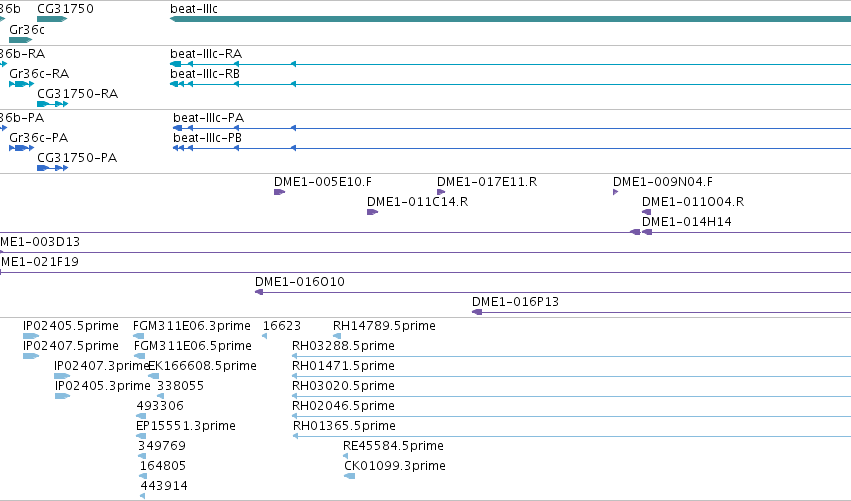Image resolution: width=851 pixels, height=501 pixels.
Task: Click the RH14789.5prime EST label
Action: click(x=384, y=326)
